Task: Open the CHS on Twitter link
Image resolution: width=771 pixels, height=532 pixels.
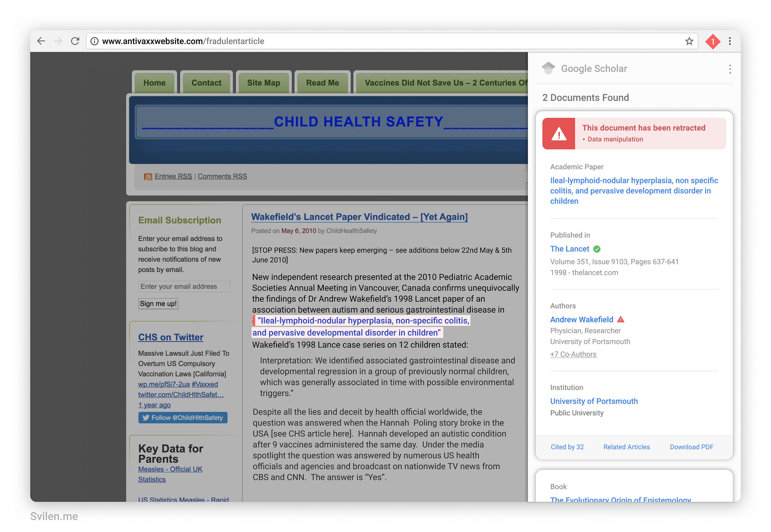Action: [171, 337]
